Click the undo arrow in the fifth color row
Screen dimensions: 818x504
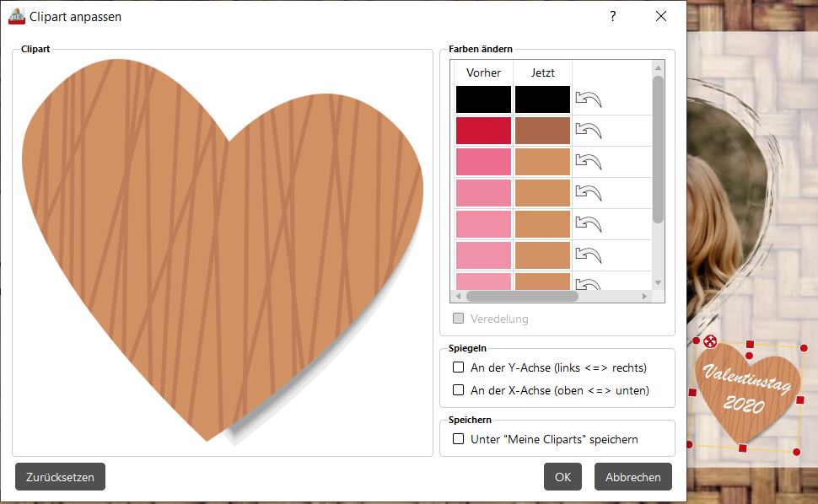pyautogui.click(x=588, y=224)
